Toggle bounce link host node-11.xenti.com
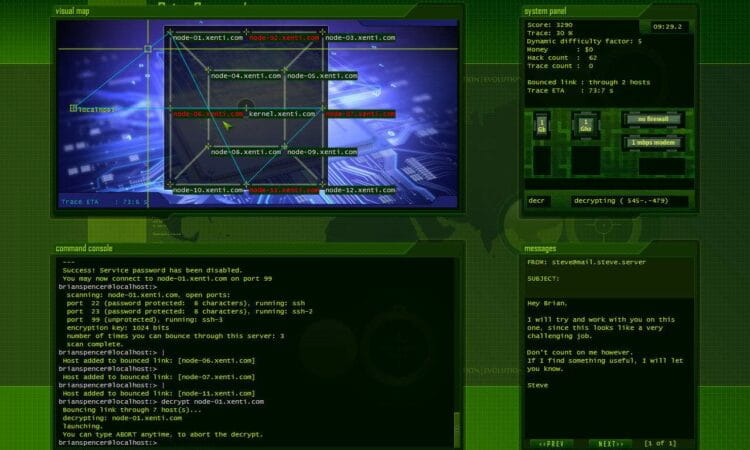Viewport: 750px width, 450px height. click(284, 189)
